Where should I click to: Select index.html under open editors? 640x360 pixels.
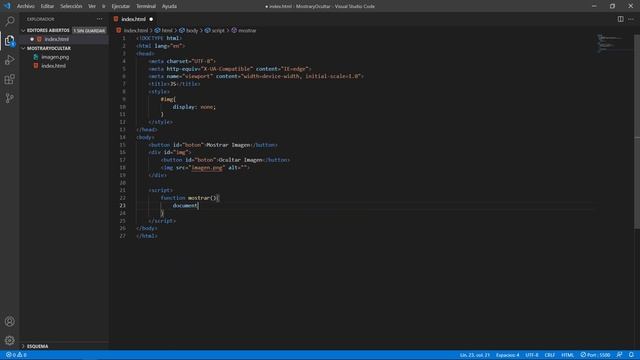click(57, 40)
